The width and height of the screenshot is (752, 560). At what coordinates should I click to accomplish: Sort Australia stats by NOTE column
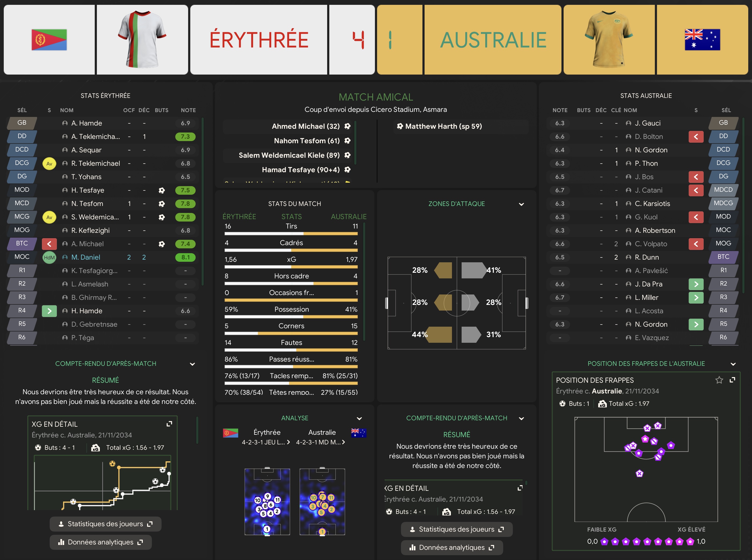click(560, 110)
